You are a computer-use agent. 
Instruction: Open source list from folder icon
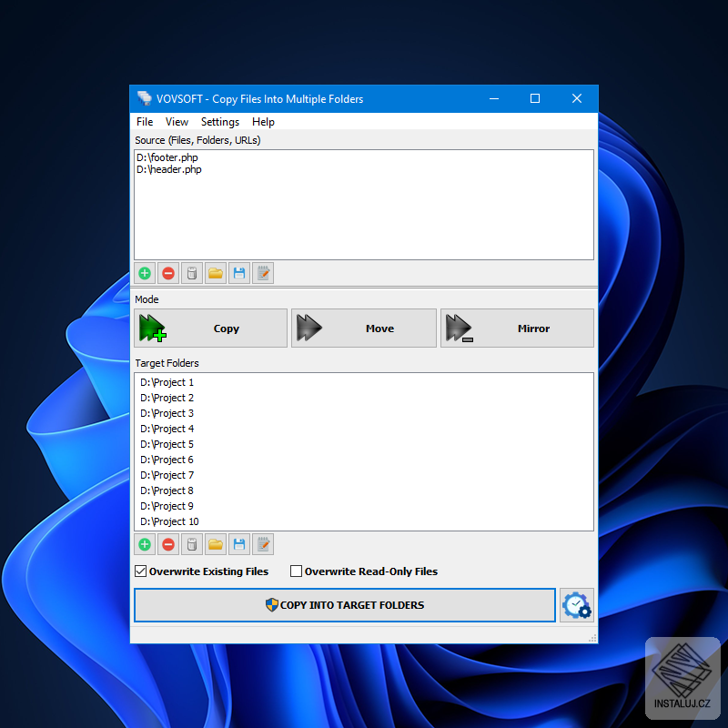[216, 273]
